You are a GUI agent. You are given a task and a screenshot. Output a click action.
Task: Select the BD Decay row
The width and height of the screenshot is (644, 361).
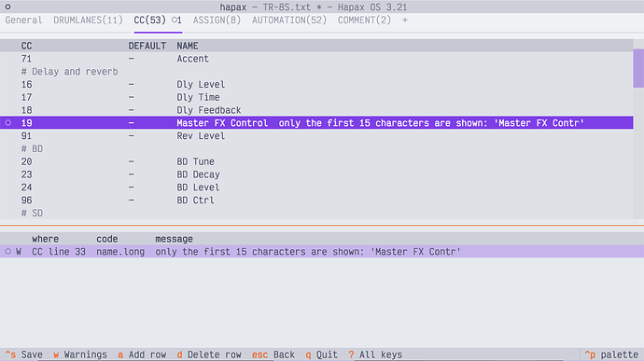[x=316, y=174]
